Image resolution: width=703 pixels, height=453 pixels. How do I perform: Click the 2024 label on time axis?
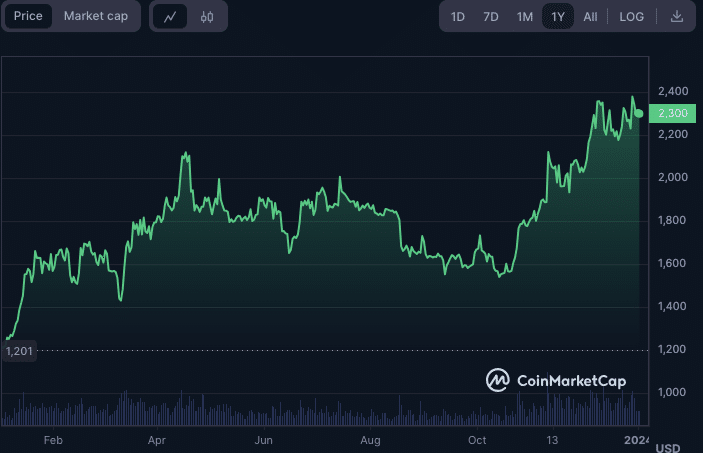tap(636, 440)
